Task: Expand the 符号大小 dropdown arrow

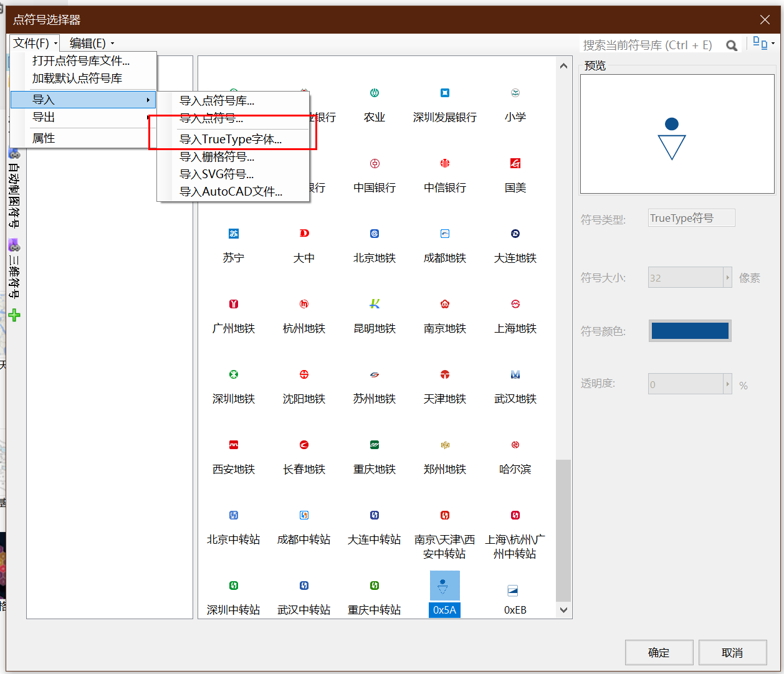Action: tap(727, 278)
